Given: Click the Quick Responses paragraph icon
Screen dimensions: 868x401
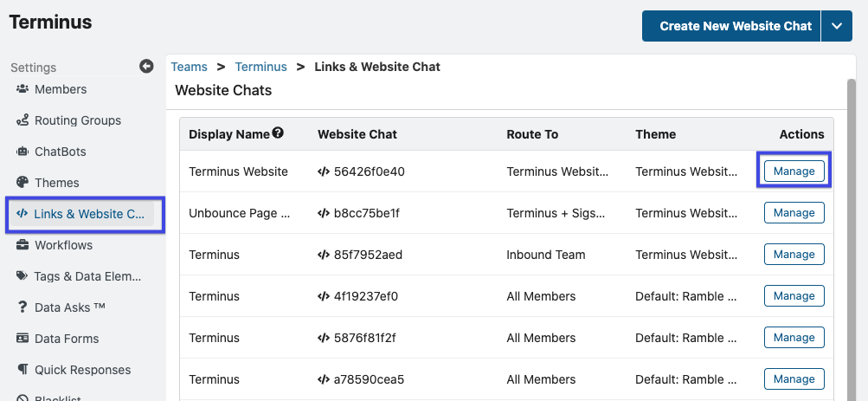Looking at the screenshot, I should (x=23, y=370).
